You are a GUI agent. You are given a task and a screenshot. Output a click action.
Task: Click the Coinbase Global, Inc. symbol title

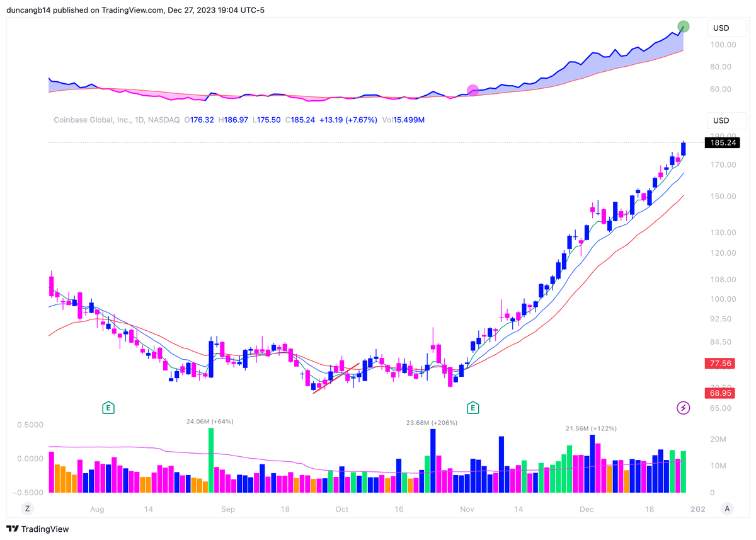117,120
